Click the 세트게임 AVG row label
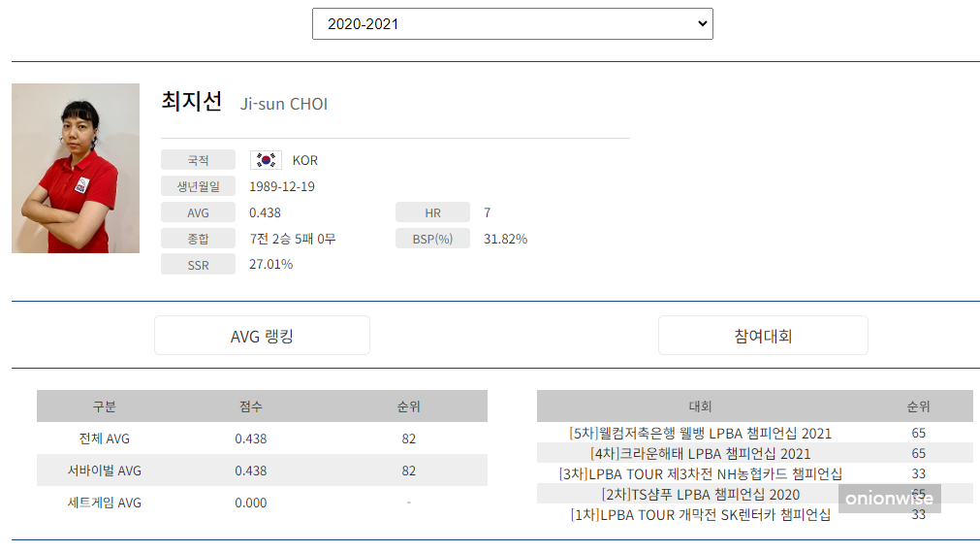Image resolution: width=980 pixels, height=552 pixels. pyautogui.click(x=105, y=503)
